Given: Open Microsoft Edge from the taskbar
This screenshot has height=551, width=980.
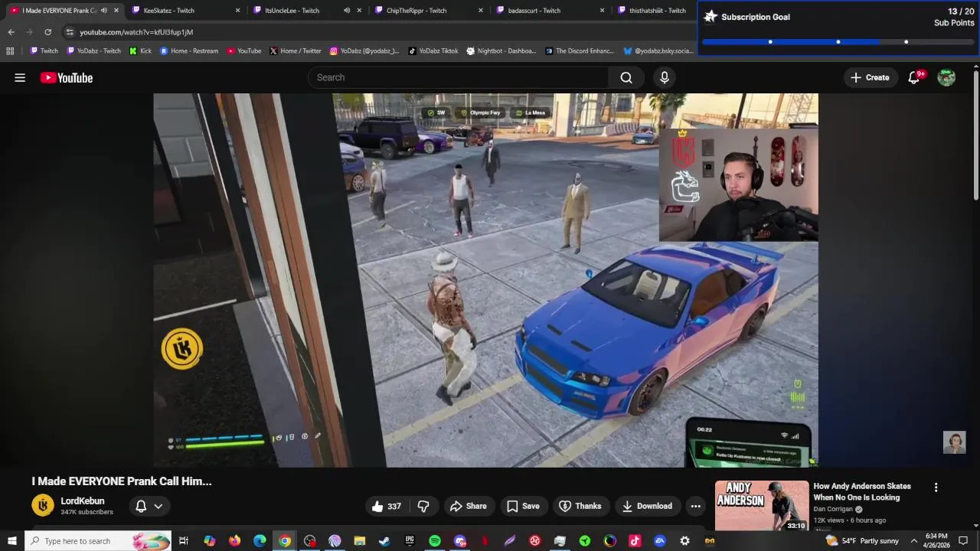Looking at the screenshot, I should point(260,541).
